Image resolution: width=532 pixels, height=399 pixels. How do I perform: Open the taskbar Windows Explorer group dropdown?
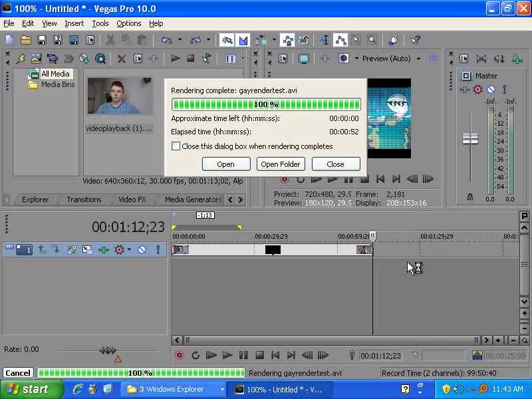pos(222,389)
